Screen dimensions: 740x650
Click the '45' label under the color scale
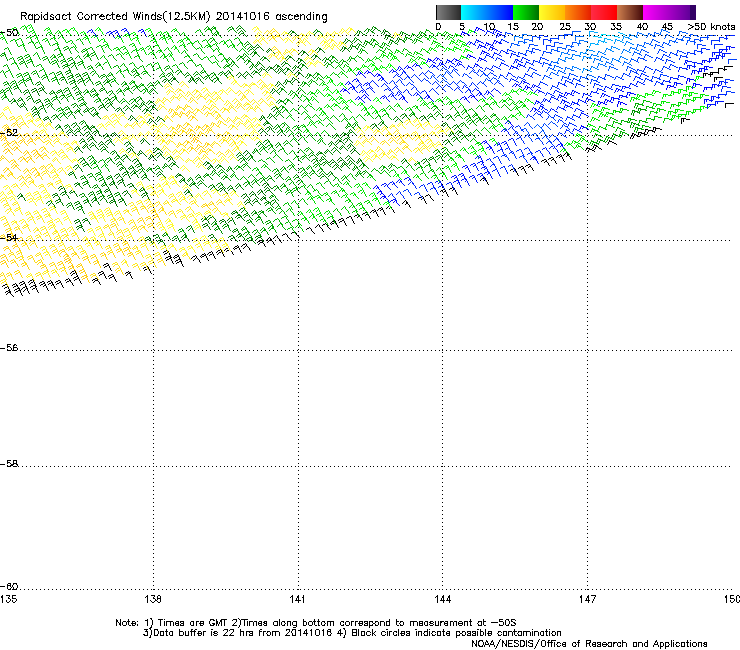(667, 27)
